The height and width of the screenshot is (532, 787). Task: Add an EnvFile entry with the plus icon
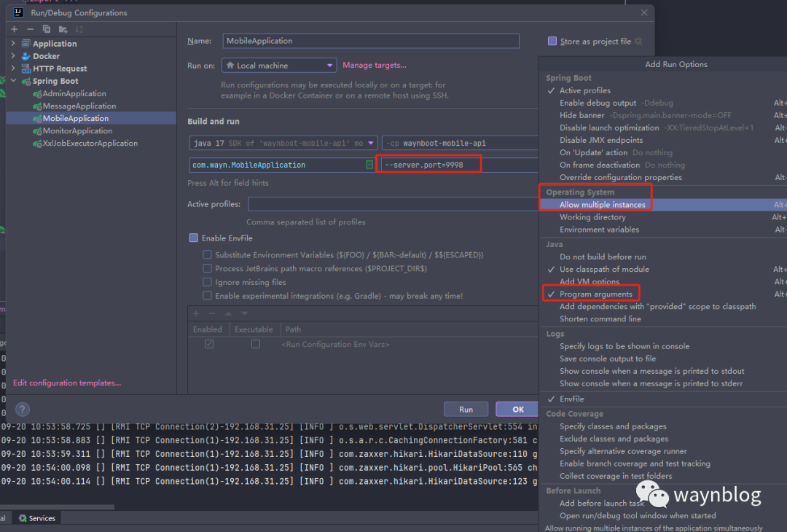pos(196,313)
